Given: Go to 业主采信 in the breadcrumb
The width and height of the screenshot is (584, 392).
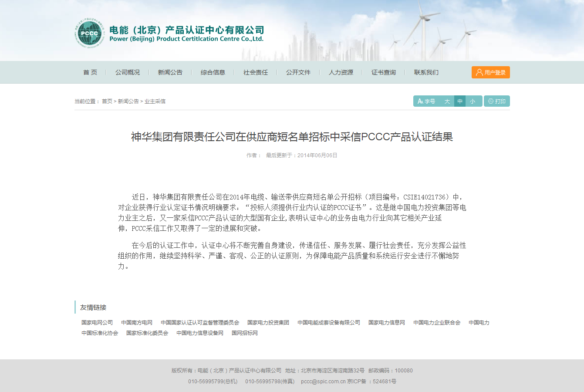Looking at the screenshot, I should (x=155, y=101).
